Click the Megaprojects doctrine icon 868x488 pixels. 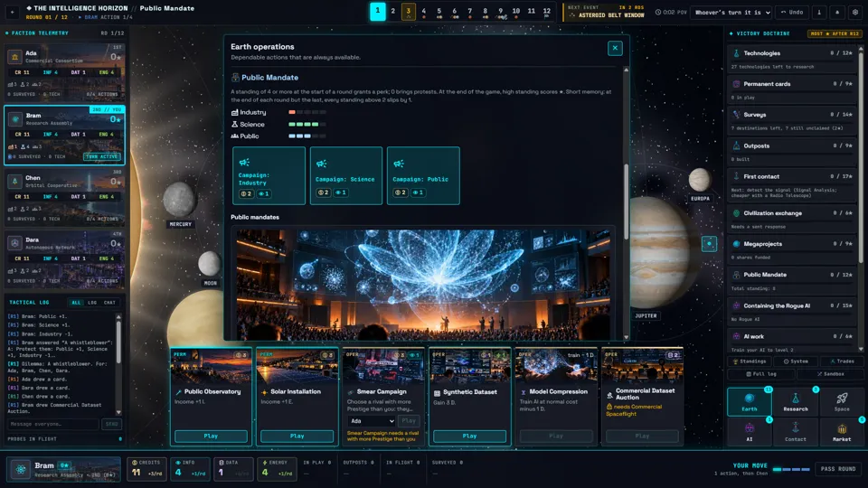point(736,243)
